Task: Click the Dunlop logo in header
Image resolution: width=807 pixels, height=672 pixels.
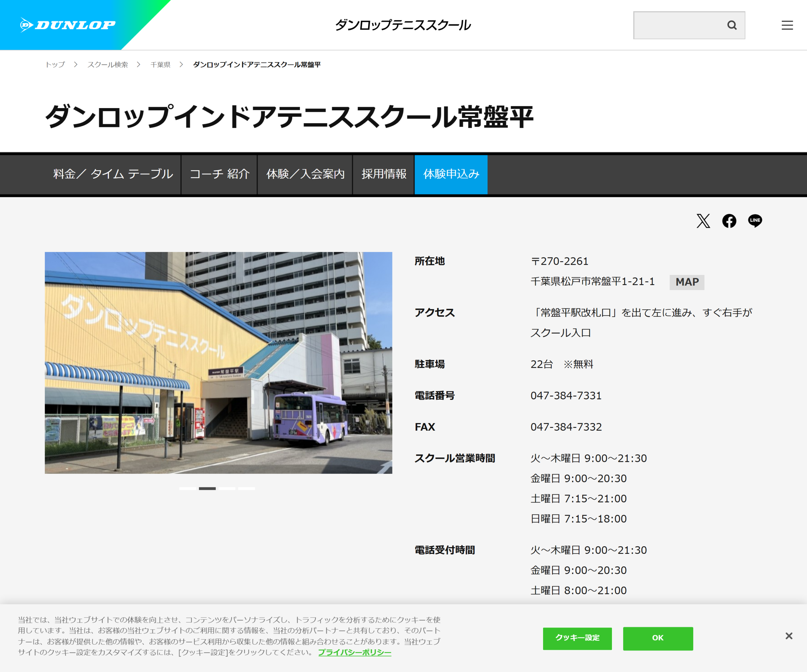Action: pyautogui.click(x=68, y=25)
